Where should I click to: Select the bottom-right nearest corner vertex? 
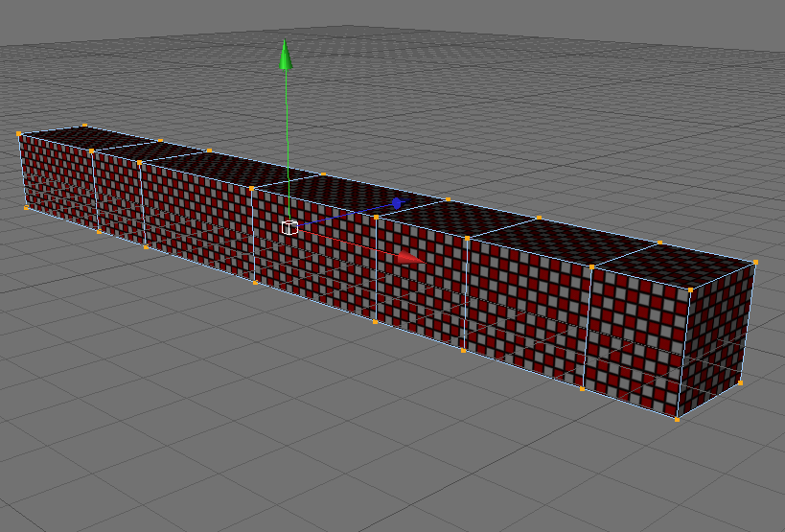click(677, 420)
